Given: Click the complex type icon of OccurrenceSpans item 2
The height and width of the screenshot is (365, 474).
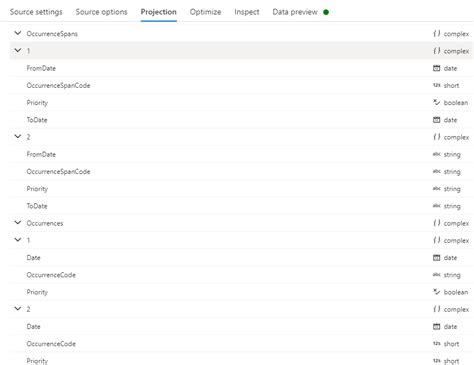Looking at the screenshot, I should (x=437, y=137).
